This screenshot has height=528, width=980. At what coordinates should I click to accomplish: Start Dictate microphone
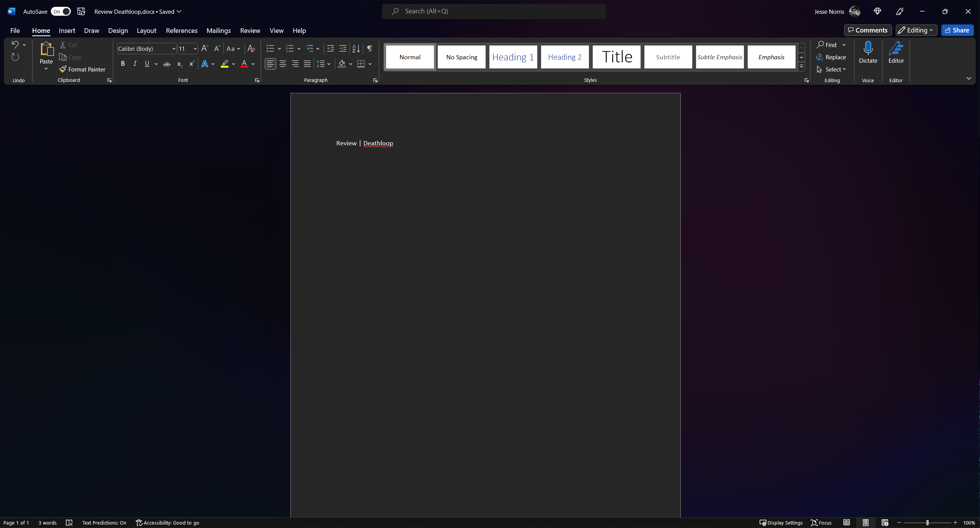click(x=868, y=53)
